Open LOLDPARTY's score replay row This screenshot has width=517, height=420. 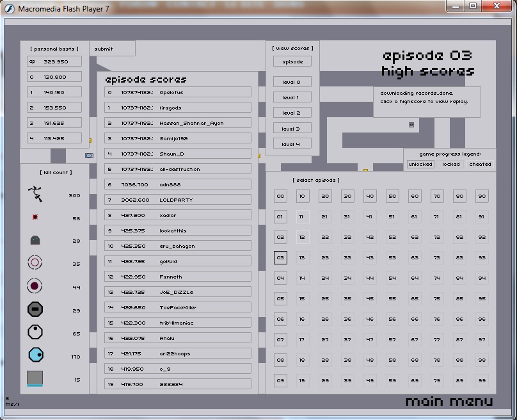tap(178, 200)
